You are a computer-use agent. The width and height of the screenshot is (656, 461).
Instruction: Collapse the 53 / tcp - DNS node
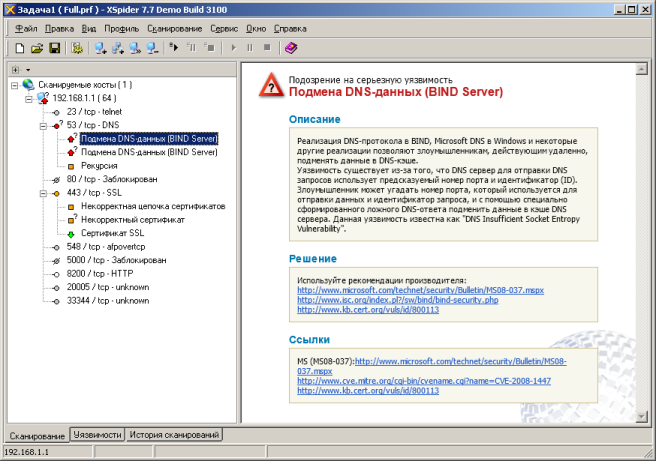click(x=43, y=126)
